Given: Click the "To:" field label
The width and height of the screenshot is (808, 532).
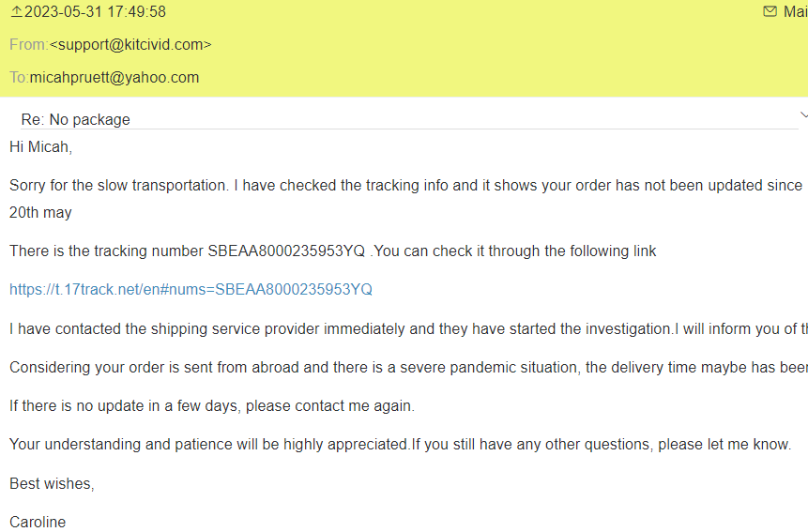Looking at the screenshot, I should pyautogui.click(x=19, y=78).
